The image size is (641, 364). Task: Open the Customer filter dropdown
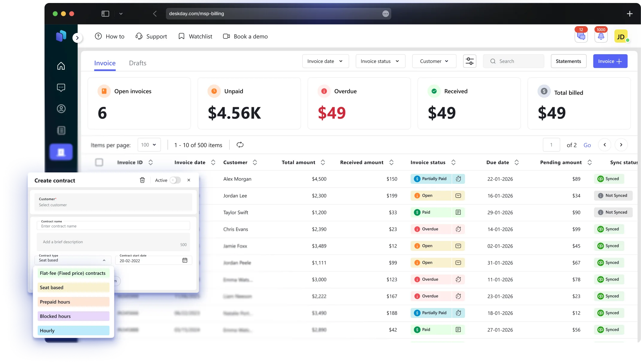coord(434,61)
